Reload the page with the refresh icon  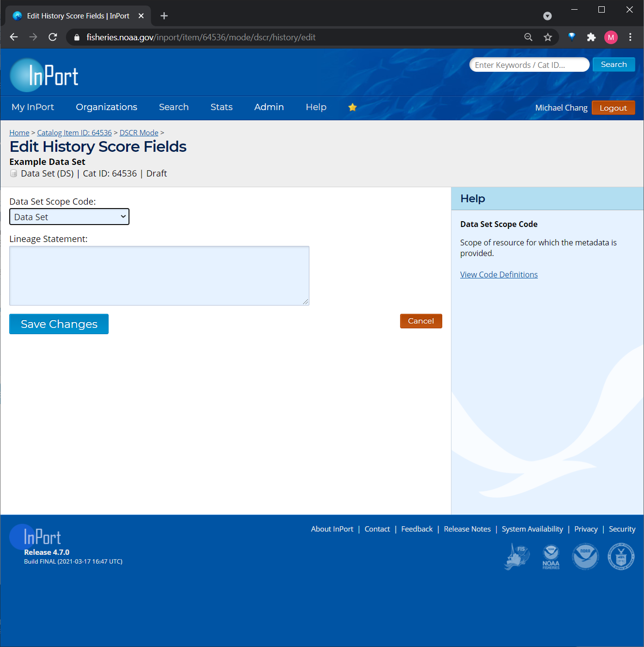[x=53, y=37]
